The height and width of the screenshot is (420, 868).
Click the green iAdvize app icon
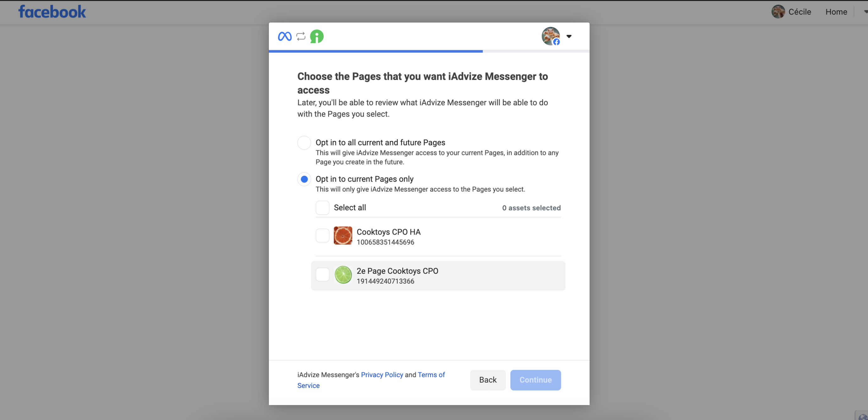point(317,36)
